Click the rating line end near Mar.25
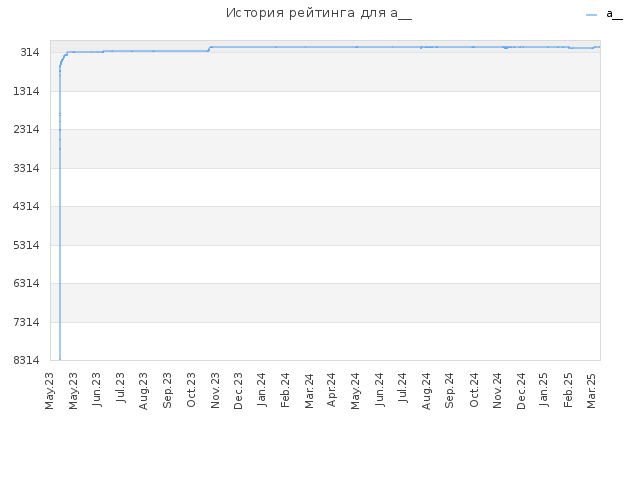The height and width of the screenshot is (480, 640). click(x=598, y=47)
